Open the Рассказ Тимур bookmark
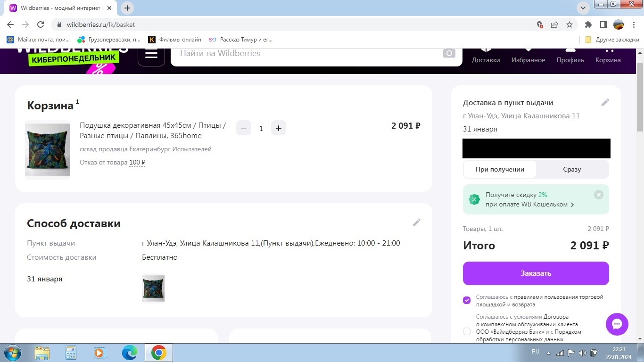The height and width of the screenshot is (362, 644). (240, 40)
